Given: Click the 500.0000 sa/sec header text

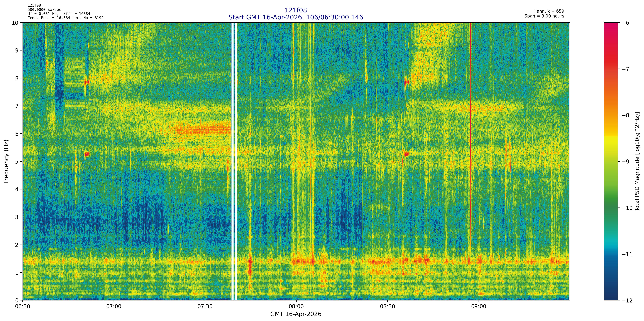Looking at the screenshot, I should click(44, 10).
